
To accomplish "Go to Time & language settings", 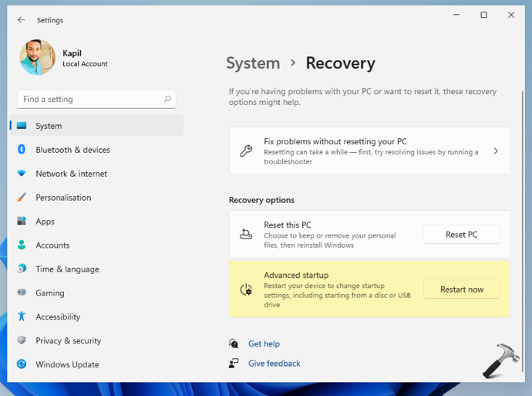I will point(67,269).
